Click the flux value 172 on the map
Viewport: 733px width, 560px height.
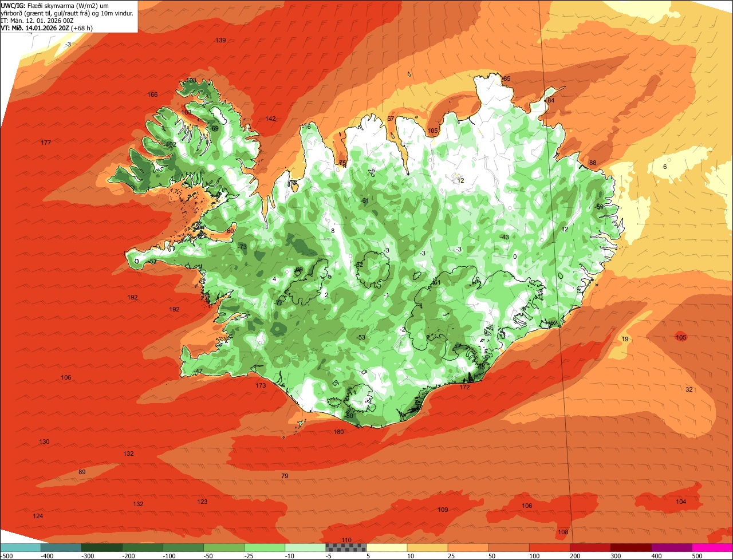coord(464,387)
